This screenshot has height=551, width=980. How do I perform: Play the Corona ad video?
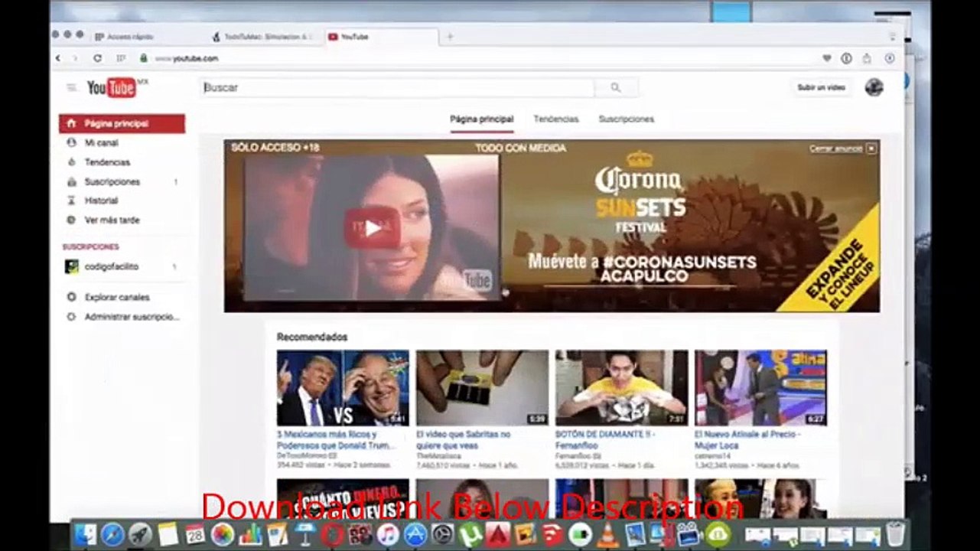[x=372, y=227]
